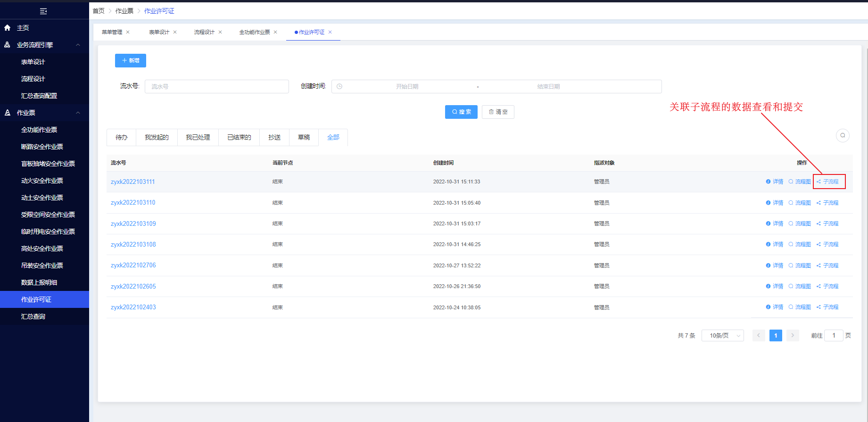Close the 菜单管理 tab
Screen dimensions: 868x422
[x=128, y=32]
